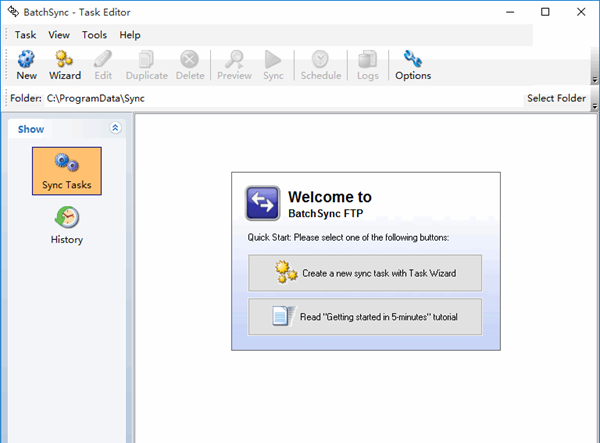Minimize the Task Editor window
Image resolution: width=600 pixels, height=443 pixels.
click(x=510, y=12)
